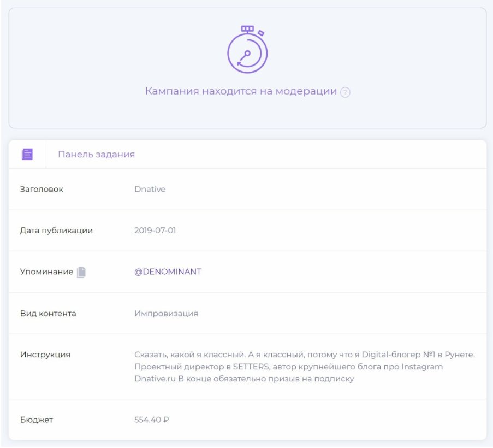Click the stopwatch moderation icon
The width and height of the screenshot is (493, 448).
[247, 50]
